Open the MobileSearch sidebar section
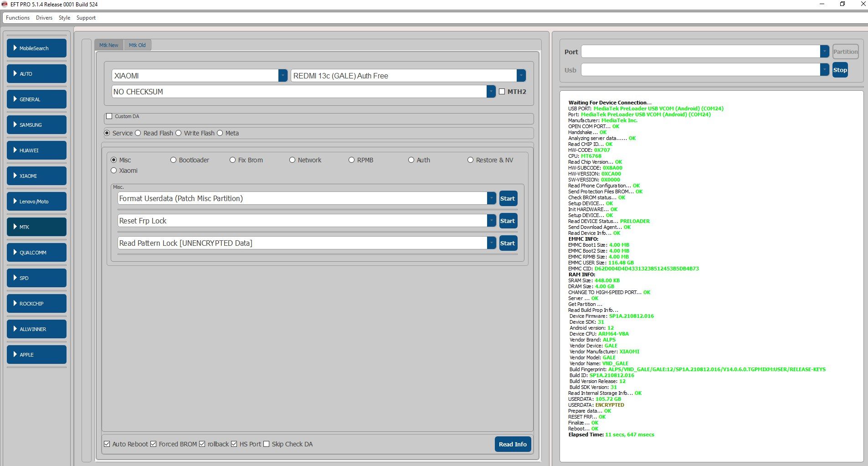Viewport: 868px width, 466px height. click(36, 48)
